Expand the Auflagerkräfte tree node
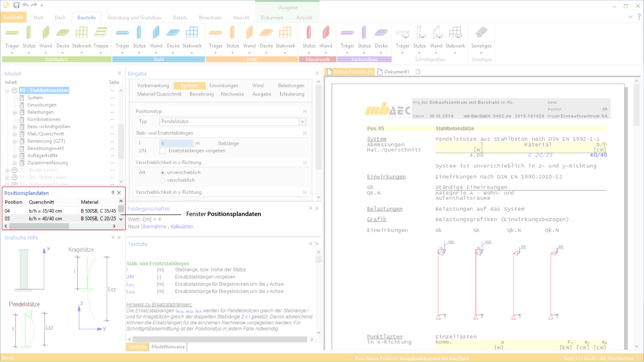The height and width of the screenshot is (362, 644). [15, 156]
